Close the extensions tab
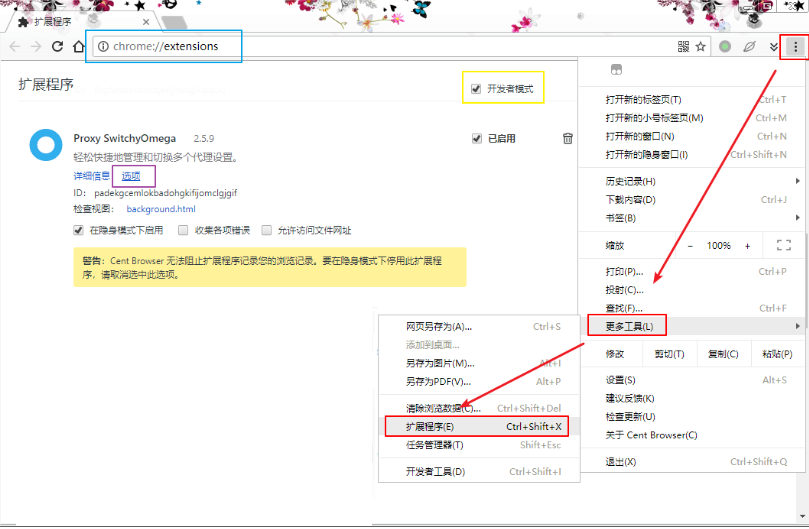Viewport: 809px width, 529px height. click(146, 22)
